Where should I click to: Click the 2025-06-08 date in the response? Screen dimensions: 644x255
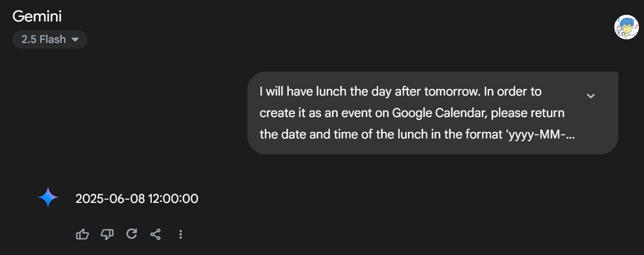point(110,199)
